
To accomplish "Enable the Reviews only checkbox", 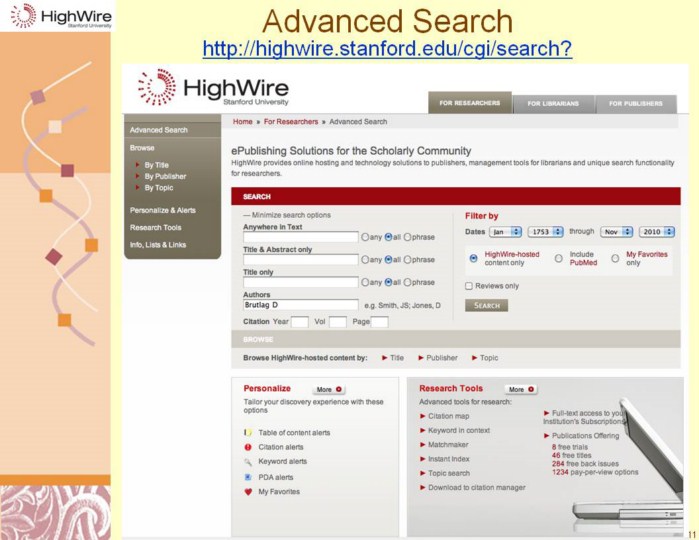I will click(x=469, y=286).
